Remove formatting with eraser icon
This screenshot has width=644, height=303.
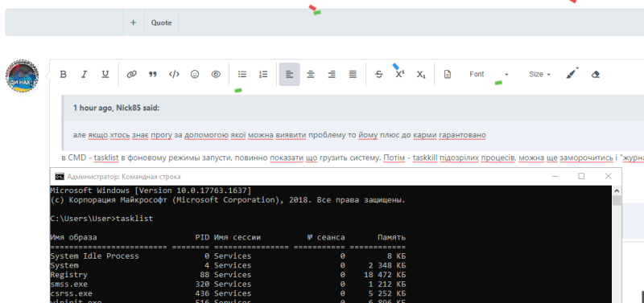pos(595,74)
